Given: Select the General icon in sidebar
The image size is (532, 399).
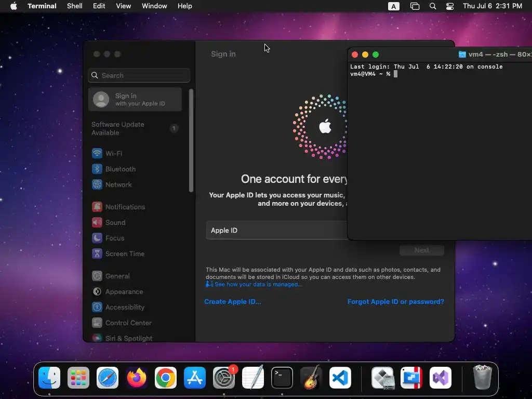Looking at the screenshot, I should tap(97, 276).
